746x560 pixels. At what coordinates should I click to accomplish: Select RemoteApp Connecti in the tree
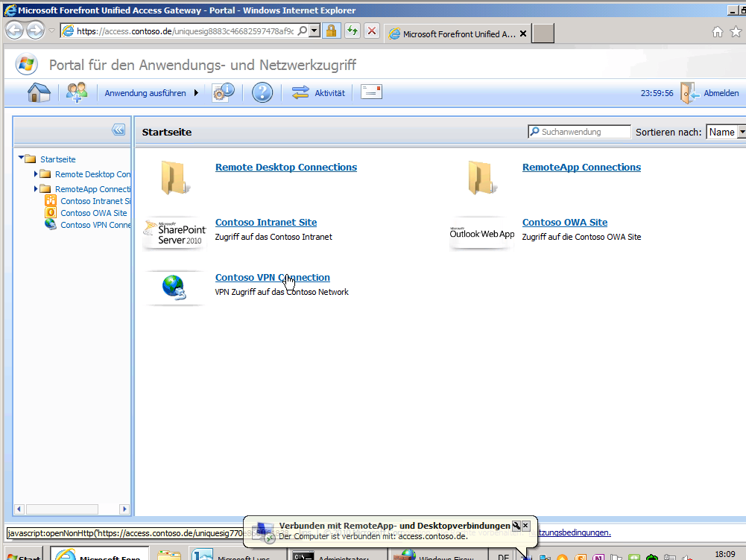coord(92,189)
